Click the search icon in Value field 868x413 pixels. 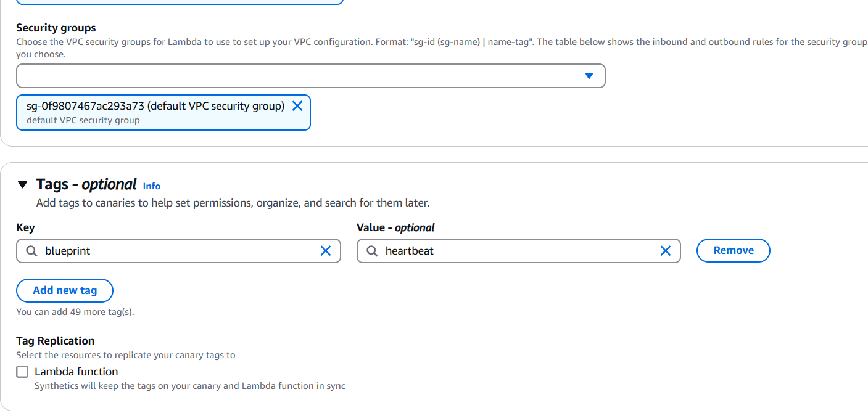tap(372, 251)
